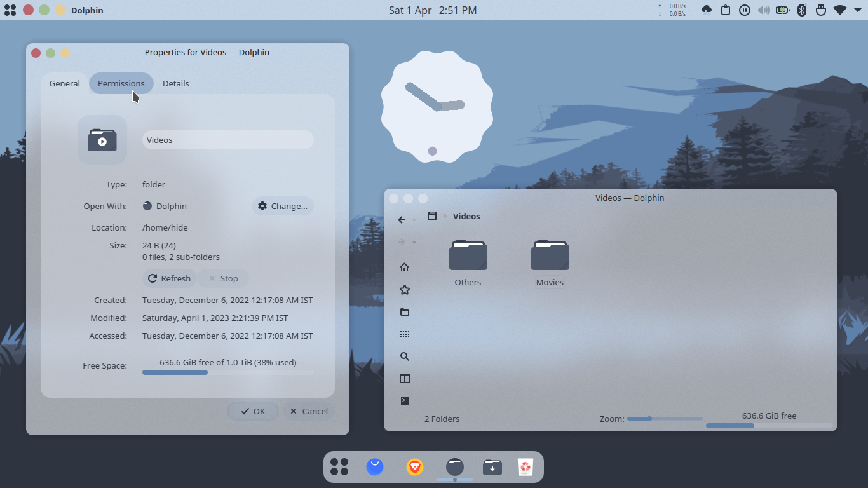
Task: Click the /home/hide location text
Action: [x=165, y=228]
